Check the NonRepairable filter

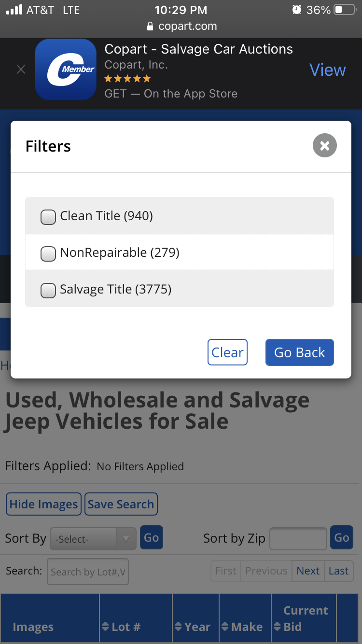48,253
